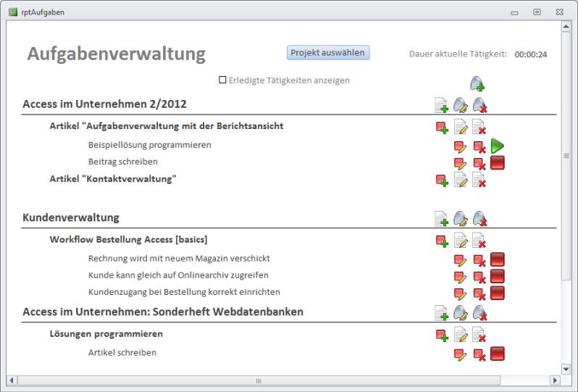578x392 pixels.
Task: Click the rptAufgaben window title icon
Action: pos(12,12)
